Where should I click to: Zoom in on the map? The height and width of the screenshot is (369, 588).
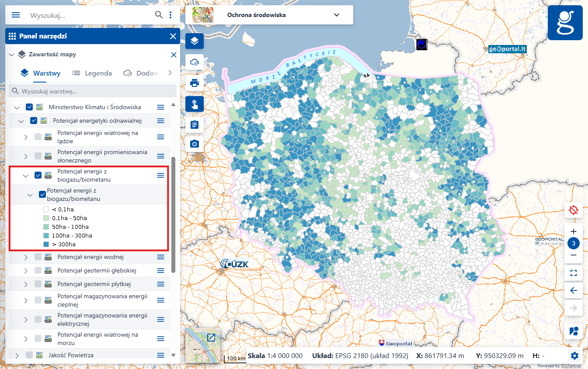point(573,231)
